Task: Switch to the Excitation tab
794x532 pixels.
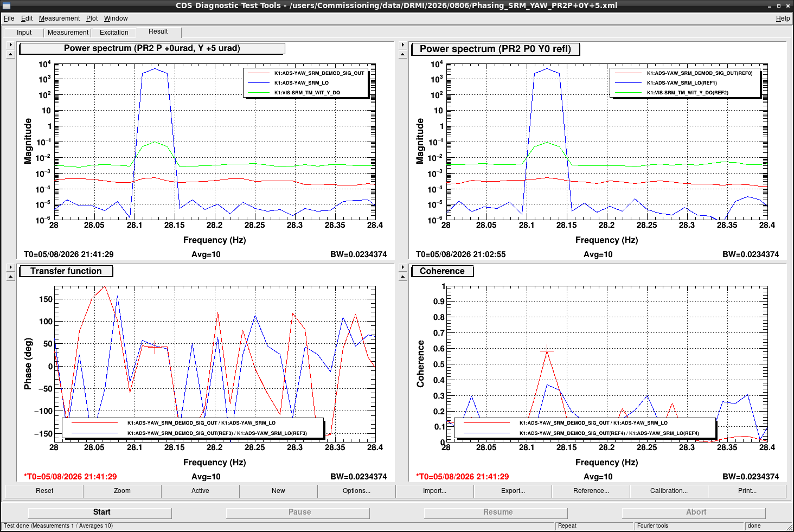Action: (x=114, y=33)
